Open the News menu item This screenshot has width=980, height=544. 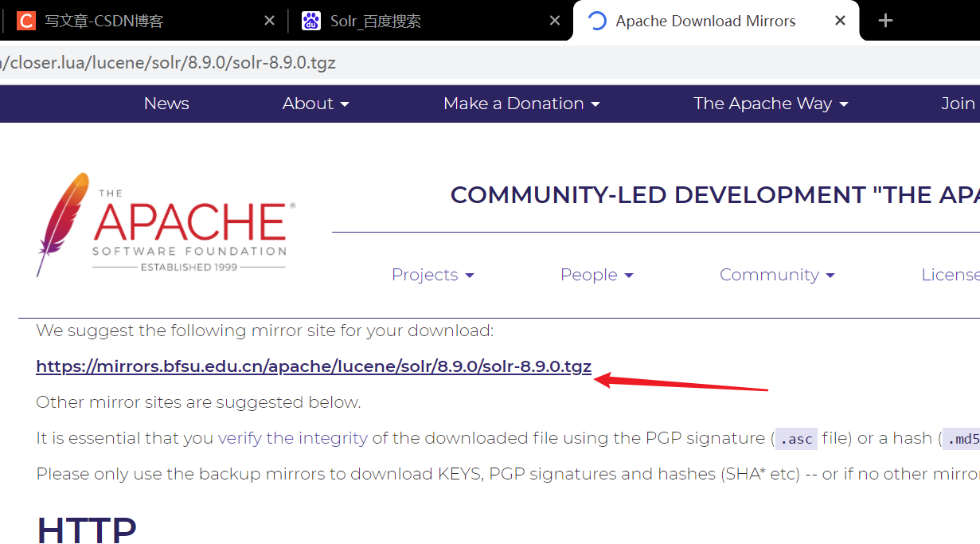click(166, 104)
